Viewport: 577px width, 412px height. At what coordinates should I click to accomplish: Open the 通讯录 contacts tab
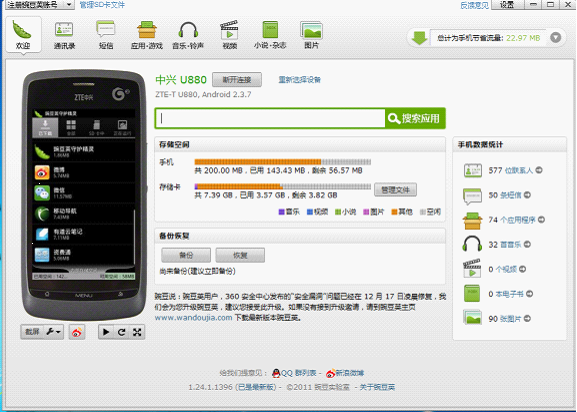64,35
